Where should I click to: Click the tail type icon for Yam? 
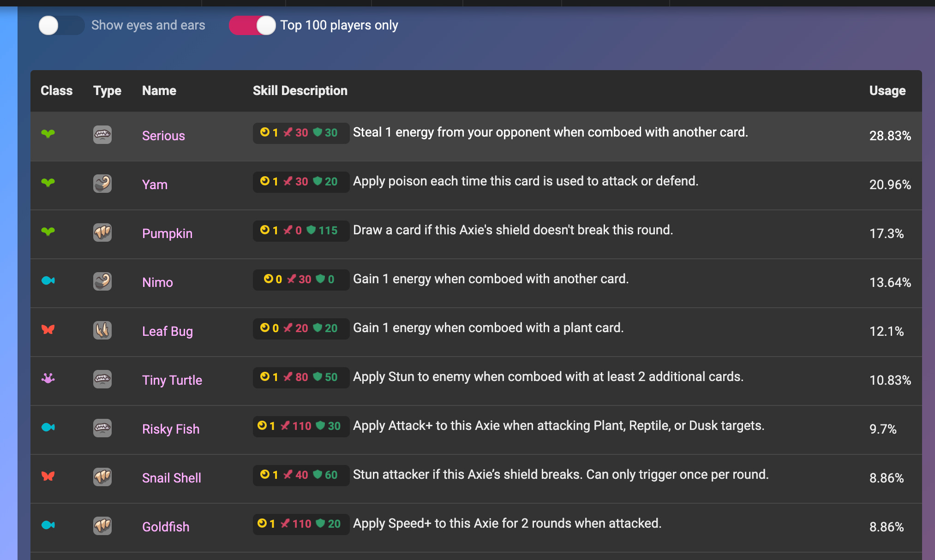pyautogui.click(x=102, y=184)
